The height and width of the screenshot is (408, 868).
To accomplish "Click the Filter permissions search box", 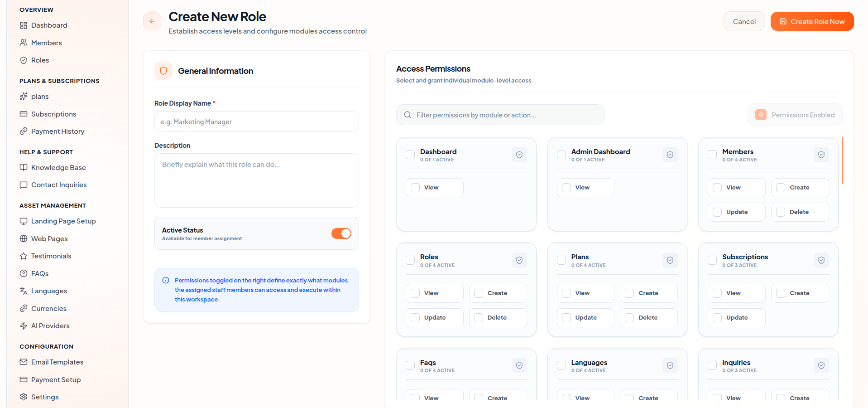I will 500,115.
